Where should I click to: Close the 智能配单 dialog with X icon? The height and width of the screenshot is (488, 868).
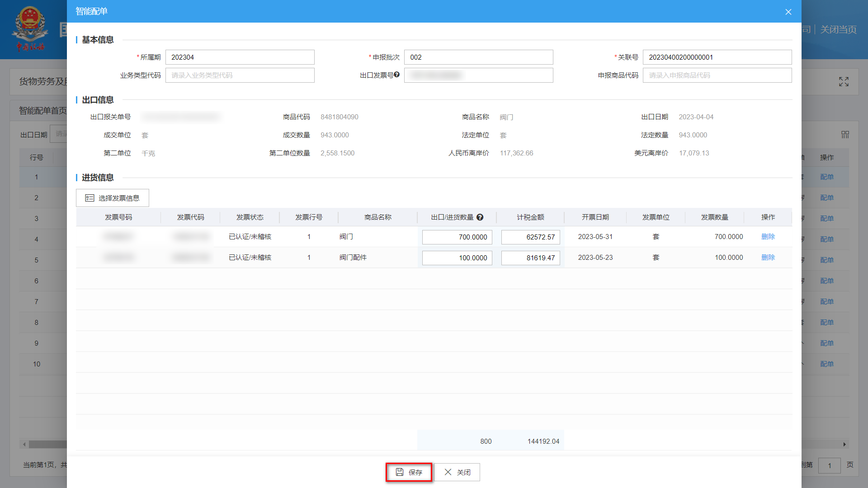tap(788, 12)
